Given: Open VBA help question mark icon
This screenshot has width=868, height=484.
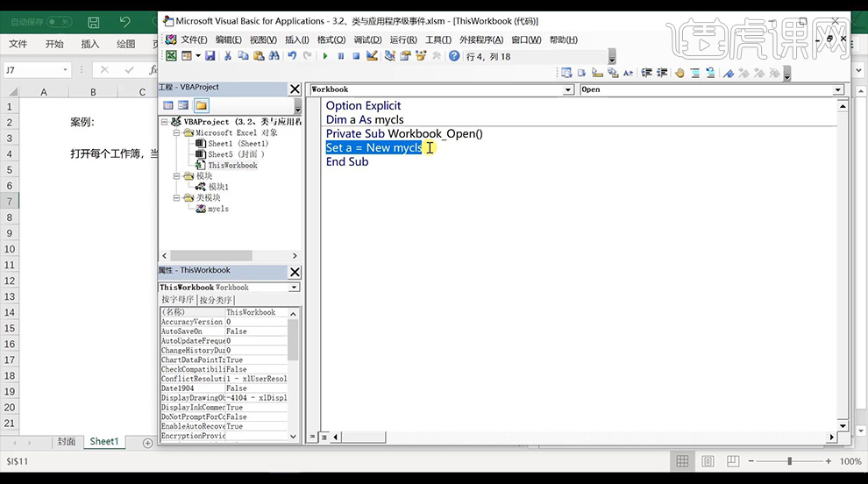Looking at the screenshot, I should coord(454,56).
